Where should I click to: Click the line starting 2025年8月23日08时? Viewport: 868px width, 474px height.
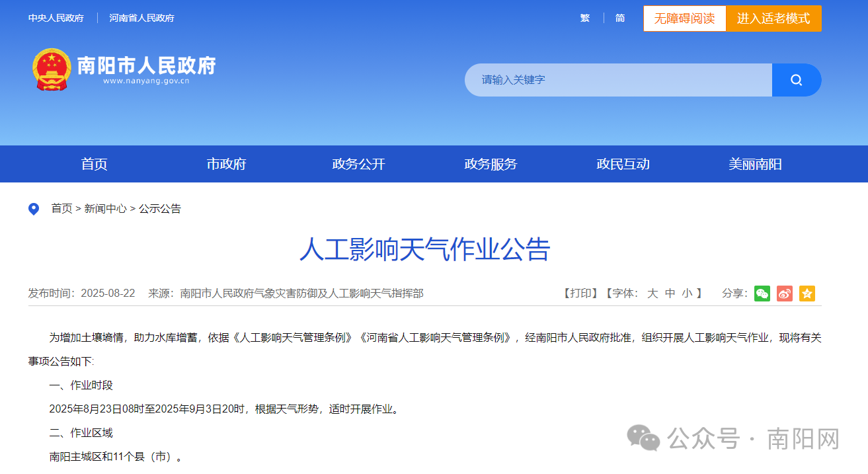coord(225,409)
